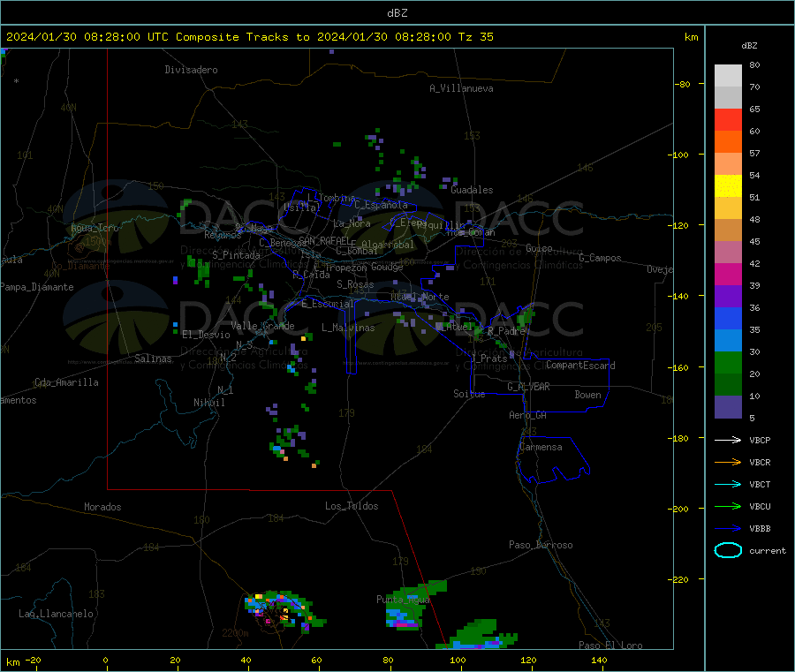Pick the slate 5-10 dBZ swatch
This screenshot has height=672, width=795.
click(728, 407)
